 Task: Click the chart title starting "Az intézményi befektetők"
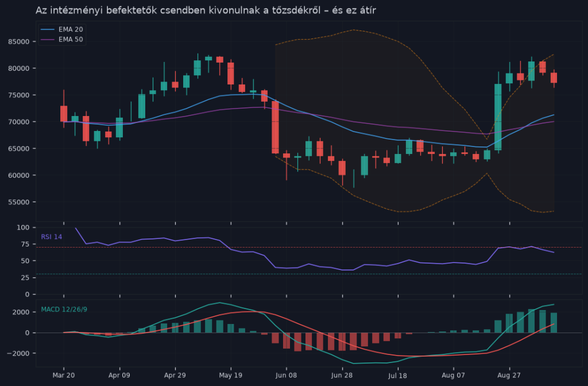click(206, 10)
